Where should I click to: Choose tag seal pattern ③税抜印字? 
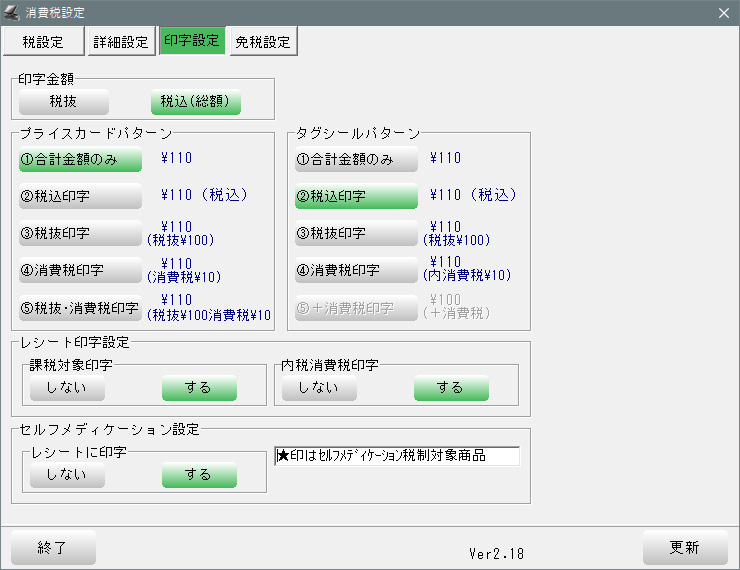[x=356, y=233]
